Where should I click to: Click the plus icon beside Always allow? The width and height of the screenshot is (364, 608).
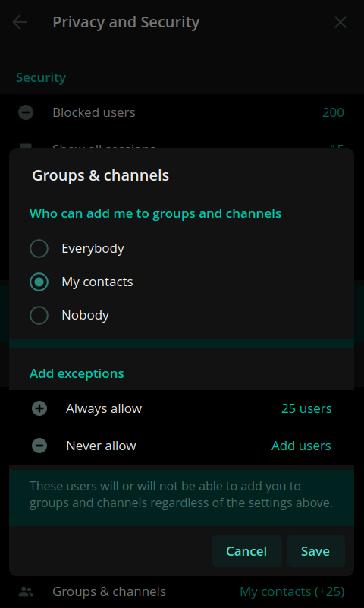coord(39,408)
